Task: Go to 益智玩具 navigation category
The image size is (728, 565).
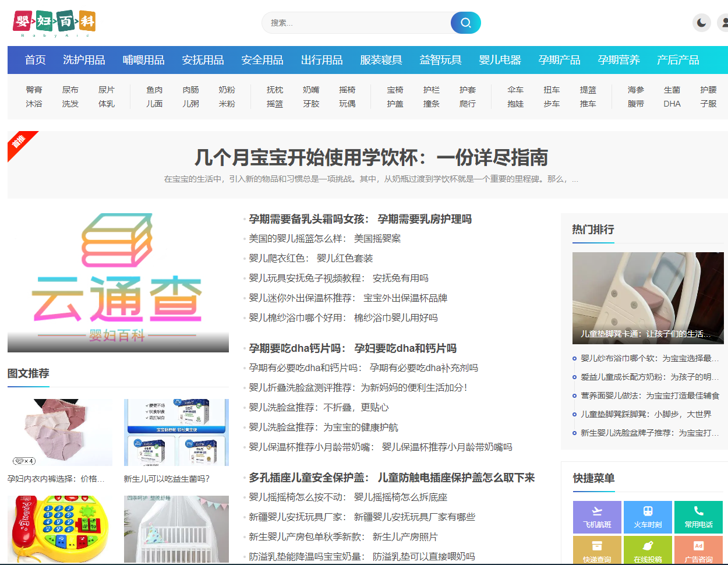Action: pyautogui.click(x=440, y=60)
